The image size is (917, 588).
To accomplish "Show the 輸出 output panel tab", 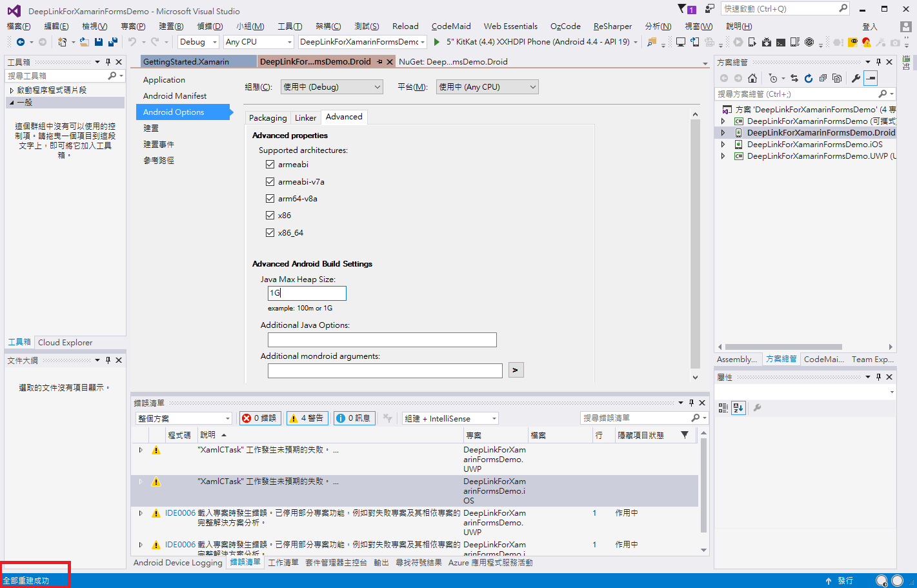I will (381, 563).
